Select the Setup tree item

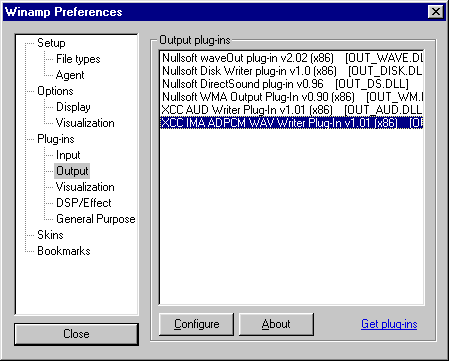click(51, 43)
